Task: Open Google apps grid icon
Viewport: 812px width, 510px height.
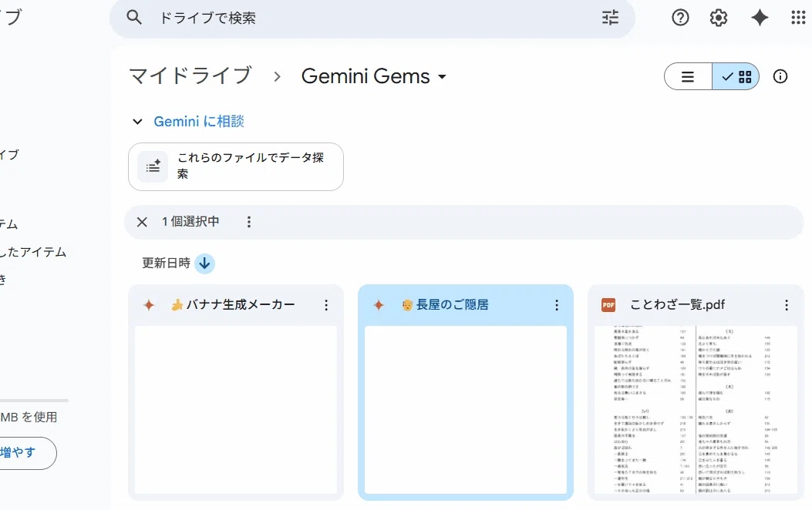Action: 798,18
